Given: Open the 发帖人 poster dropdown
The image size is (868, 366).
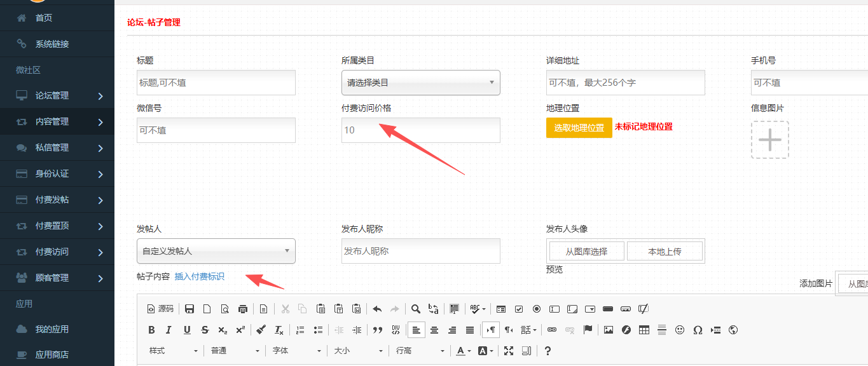Looking at the screenshot, I should (x=216, y=251).
